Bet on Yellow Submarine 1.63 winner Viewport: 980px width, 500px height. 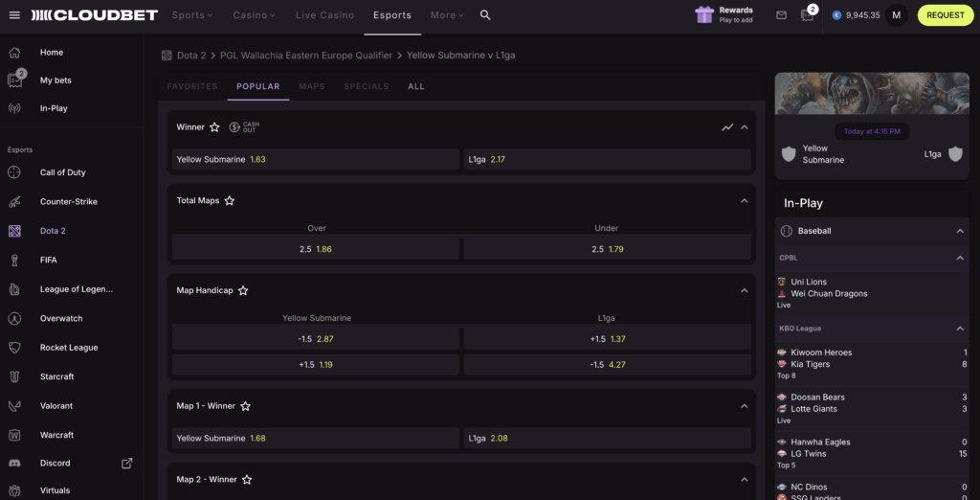point(316,159)
